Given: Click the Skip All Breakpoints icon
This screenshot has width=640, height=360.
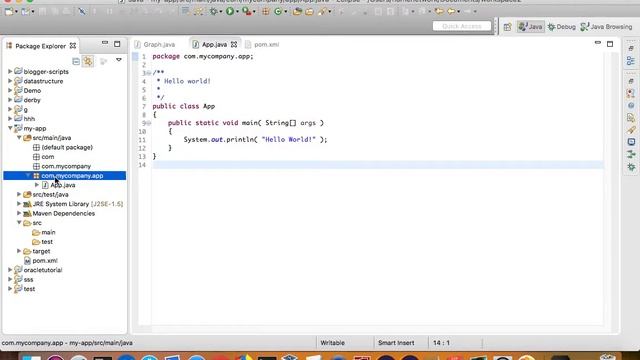Looking at the screenshot, I should click(x=82, y=11).
